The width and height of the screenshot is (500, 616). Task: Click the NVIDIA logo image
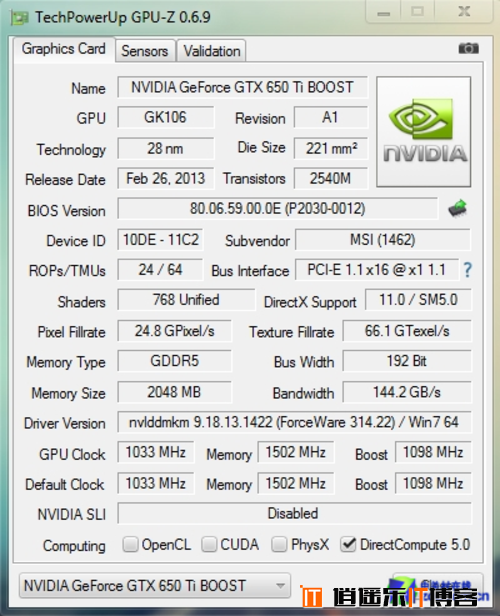(423, 132)
